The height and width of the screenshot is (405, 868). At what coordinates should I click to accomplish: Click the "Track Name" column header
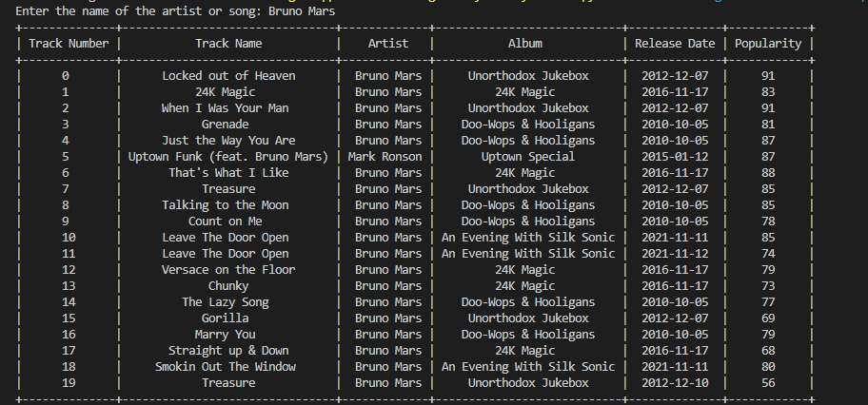(x=228, y=43)
